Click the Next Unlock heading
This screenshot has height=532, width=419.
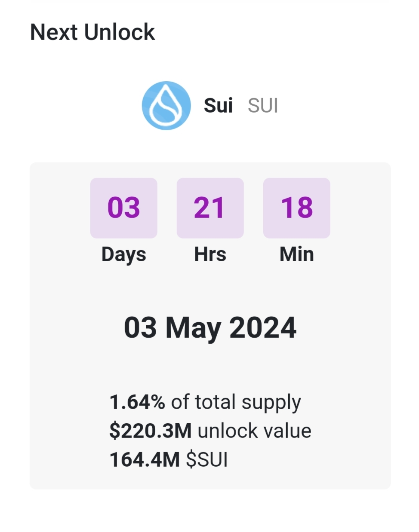pyautogui.click(x=92, y=32)
